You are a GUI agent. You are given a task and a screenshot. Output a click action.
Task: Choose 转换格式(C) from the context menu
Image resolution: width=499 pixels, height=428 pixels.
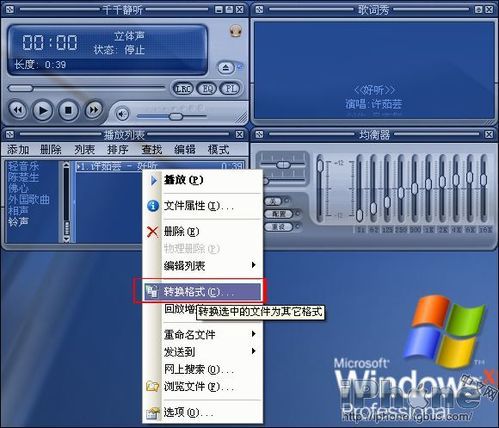click(x=202, y=292)
